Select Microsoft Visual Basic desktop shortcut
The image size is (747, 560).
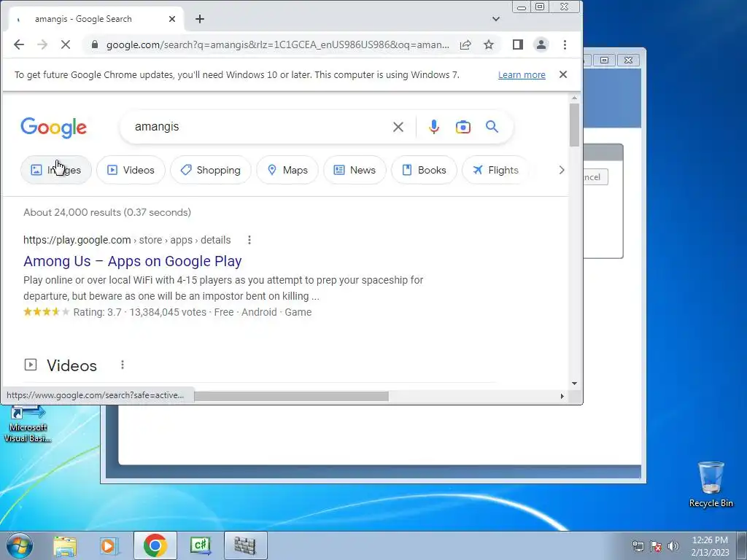pos(28,424)
